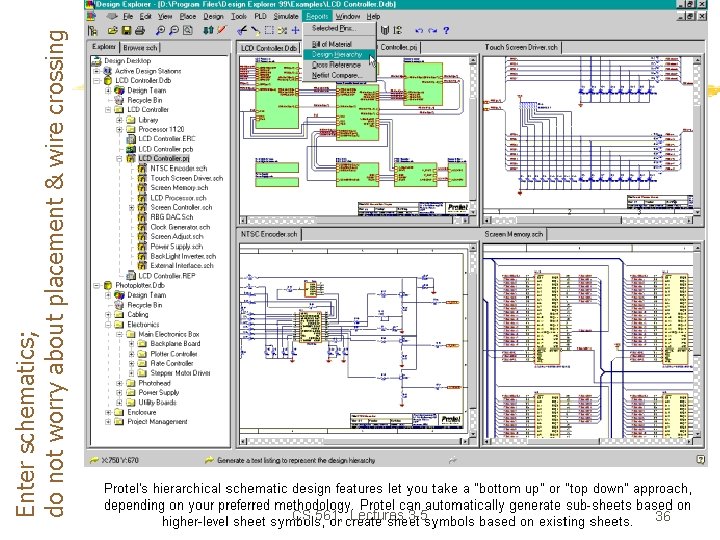Select LCD Controller.REP in the tree
720x540 pixels.
point(166,276)
